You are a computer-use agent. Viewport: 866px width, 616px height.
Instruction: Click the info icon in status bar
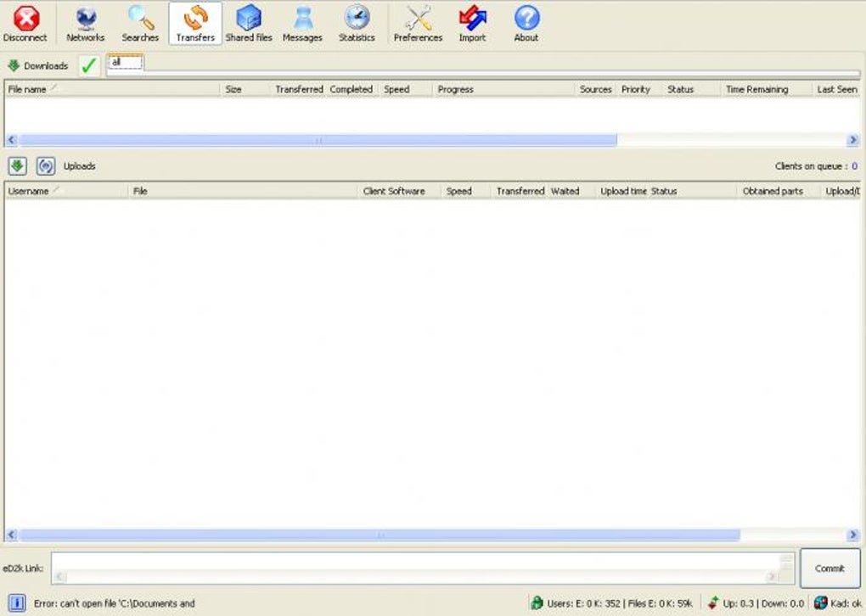(17, 603)
